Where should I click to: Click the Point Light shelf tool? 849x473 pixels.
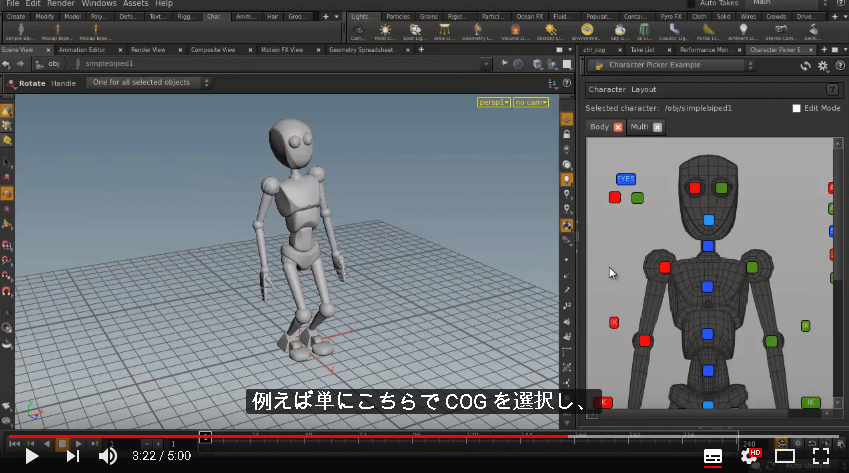pyautogui.click(x=385, y=32)
